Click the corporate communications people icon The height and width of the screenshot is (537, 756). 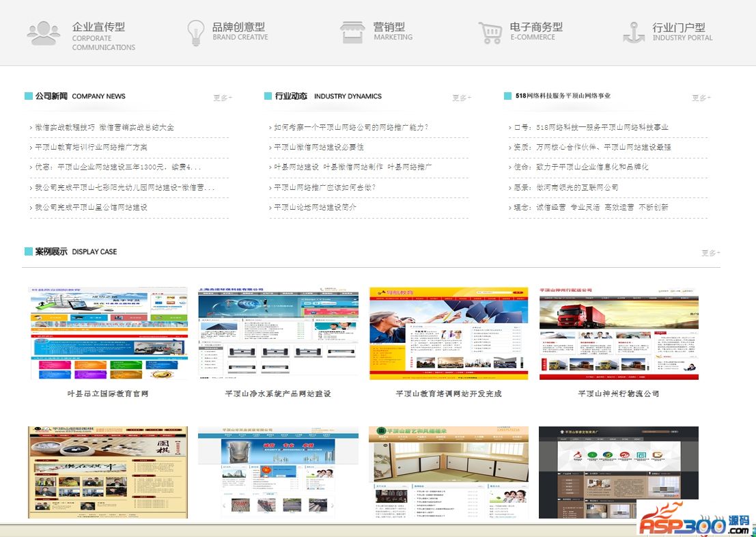[44, 33]
